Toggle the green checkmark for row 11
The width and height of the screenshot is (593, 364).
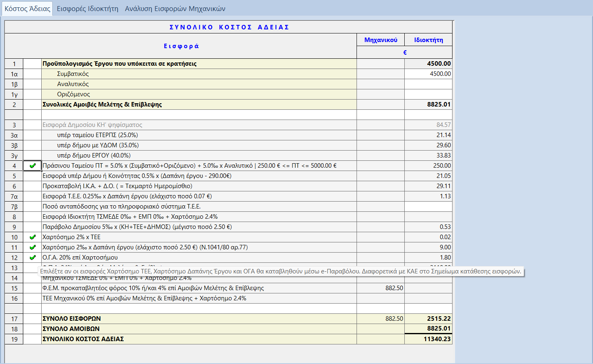click(32, 247)
